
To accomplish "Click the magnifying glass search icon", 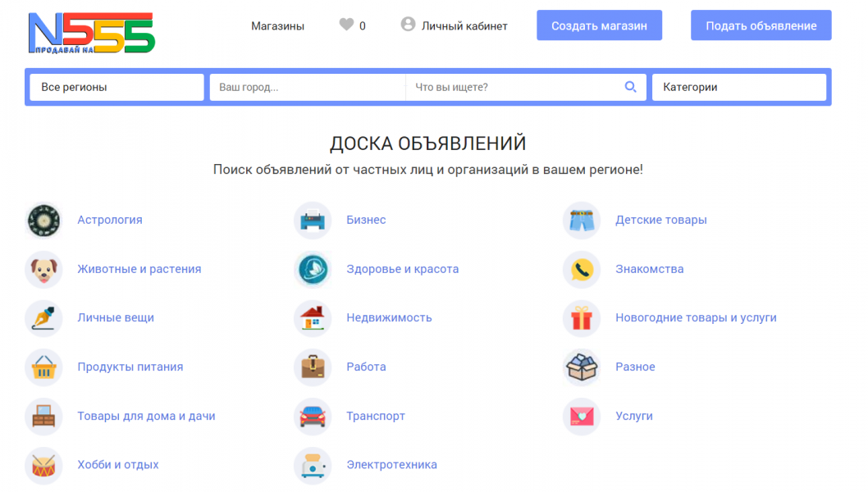I will click(x=631, y=87).
